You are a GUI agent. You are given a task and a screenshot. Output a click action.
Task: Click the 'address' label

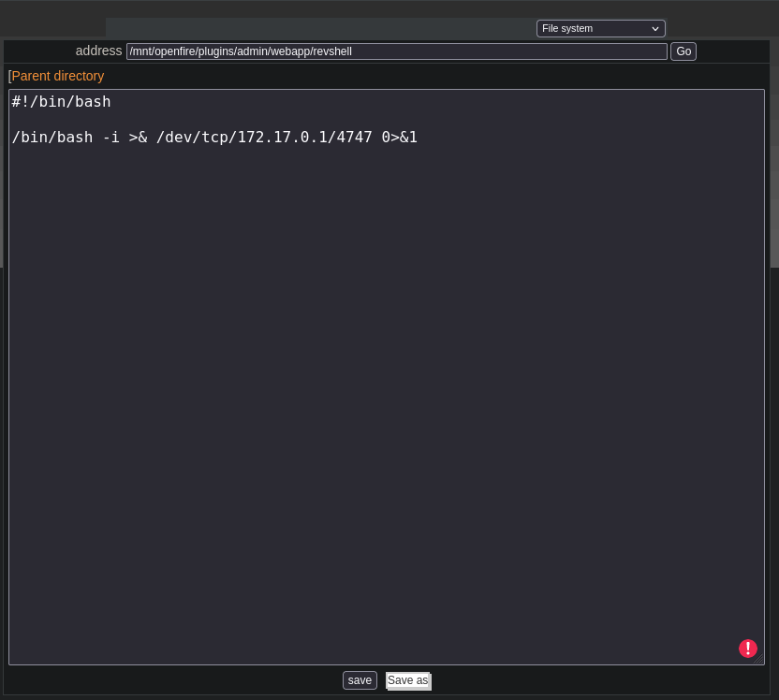pyautogui.click(x=98, y=51)
